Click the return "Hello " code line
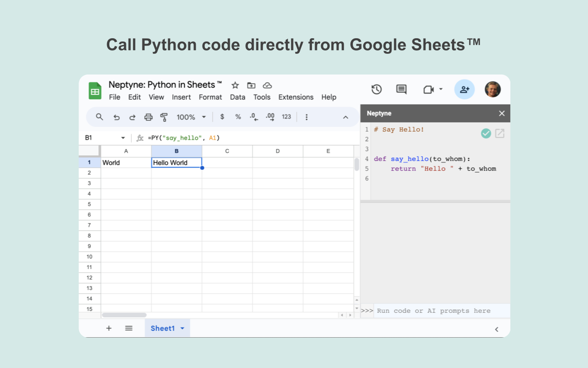This screenshot has height=368, width=588. [443, 168]
